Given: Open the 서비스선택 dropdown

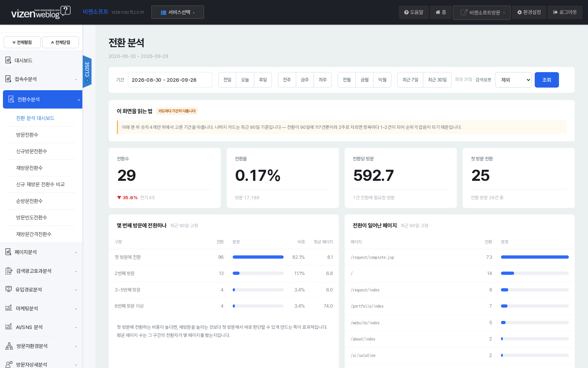Looking at the screenshot, I should pos(178,12).
